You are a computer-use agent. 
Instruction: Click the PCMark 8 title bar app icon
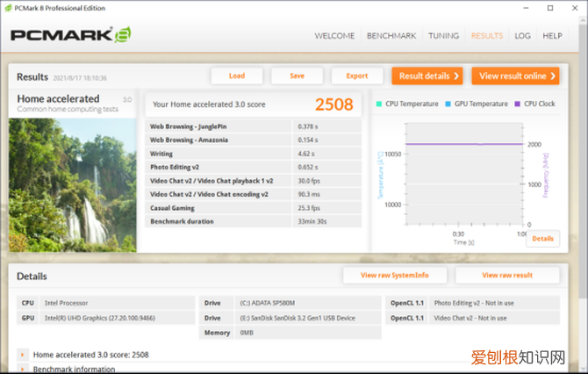[7, 7]
